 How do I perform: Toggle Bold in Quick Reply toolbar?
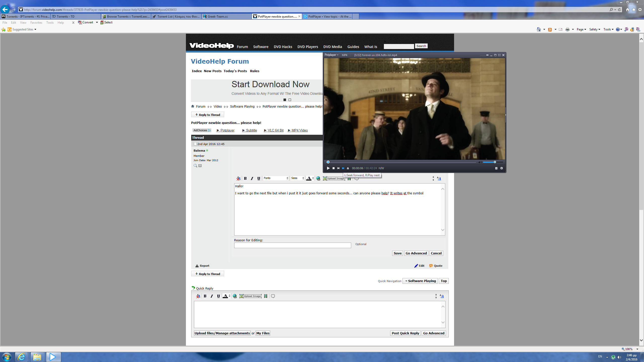[205, 296]
